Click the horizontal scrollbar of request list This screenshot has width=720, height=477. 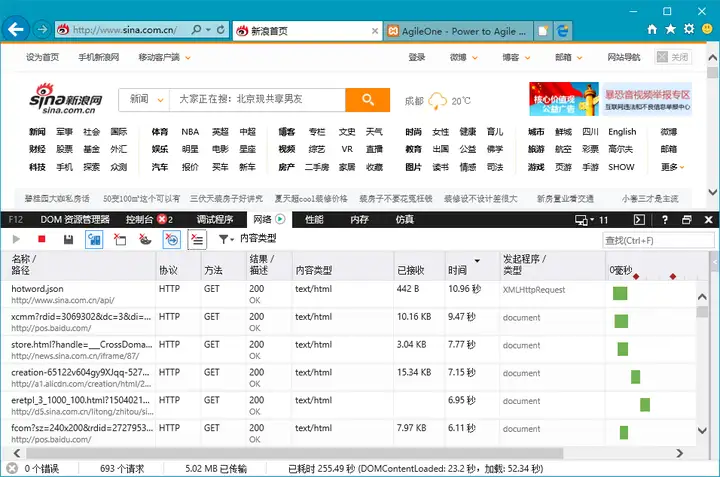[294, 454]
